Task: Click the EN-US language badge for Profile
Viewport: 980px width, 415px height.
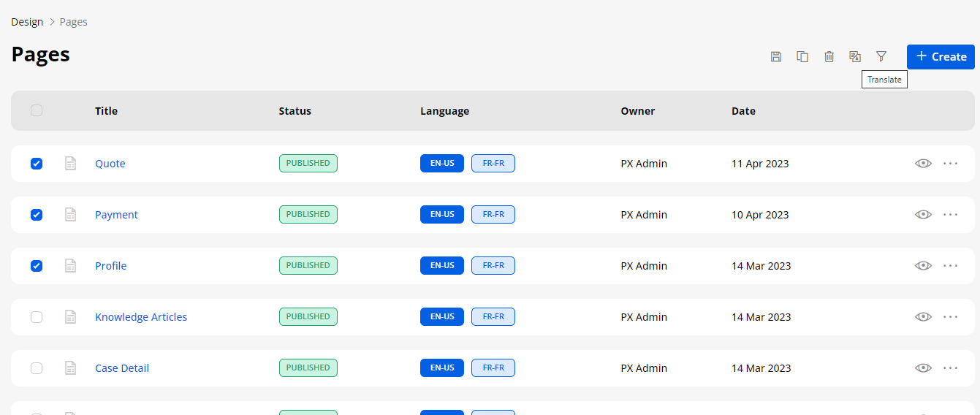Action: coord(442,266)
